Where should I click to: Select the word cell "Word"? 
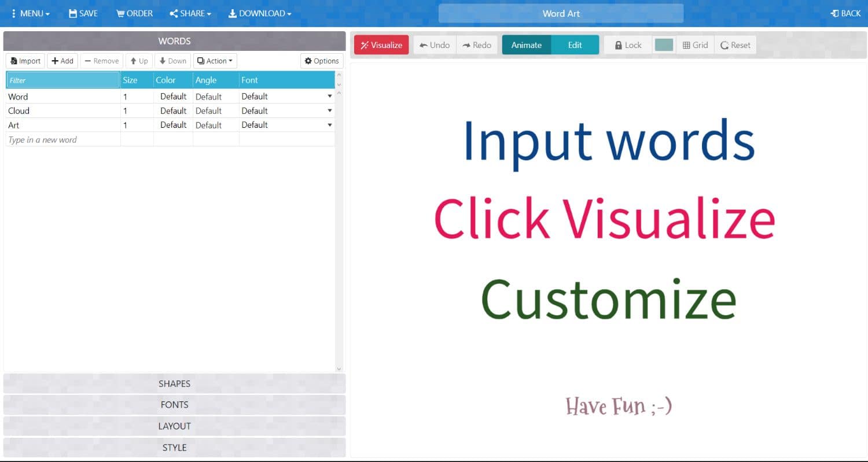click(62, 97)
